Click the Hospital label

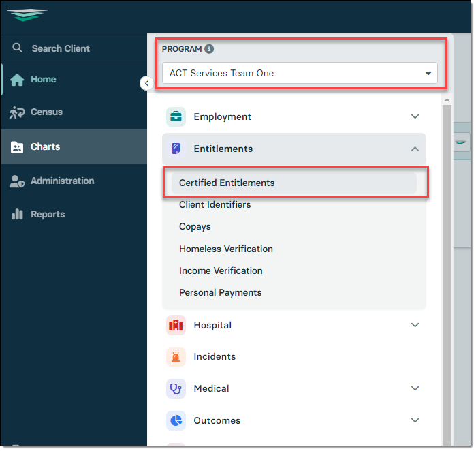212,326
